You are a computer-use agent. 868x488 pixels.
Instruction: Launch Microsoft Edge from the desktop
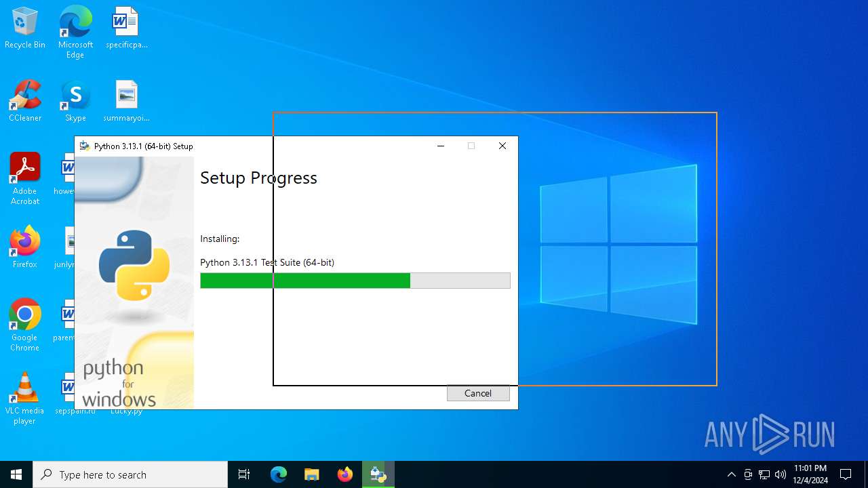tap(75, 33)
